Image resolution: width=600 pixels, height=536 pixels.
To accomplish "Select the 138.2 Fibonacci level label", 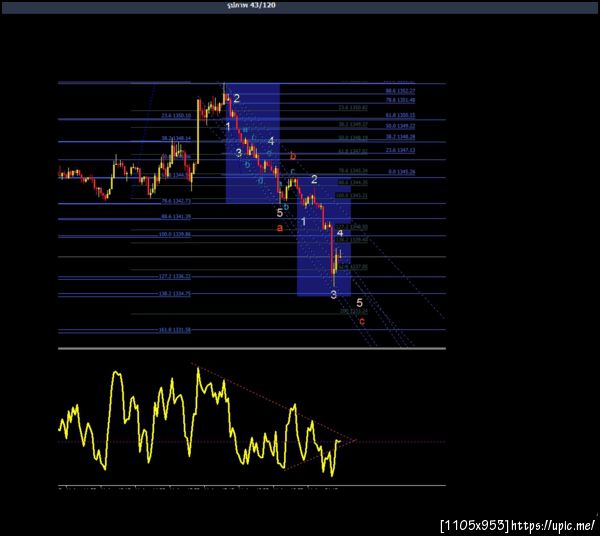I will 174,294.
